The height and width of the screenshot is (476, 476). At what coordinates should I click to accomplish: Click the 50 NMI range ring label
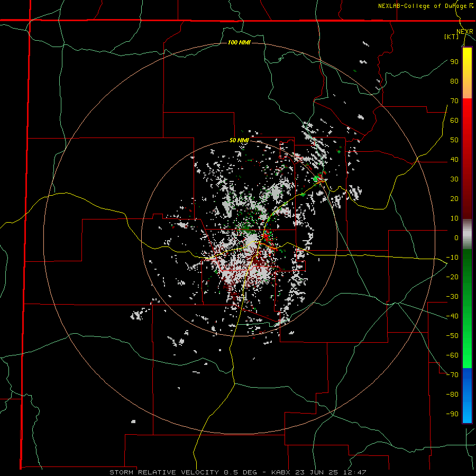[x=239, y=140]
